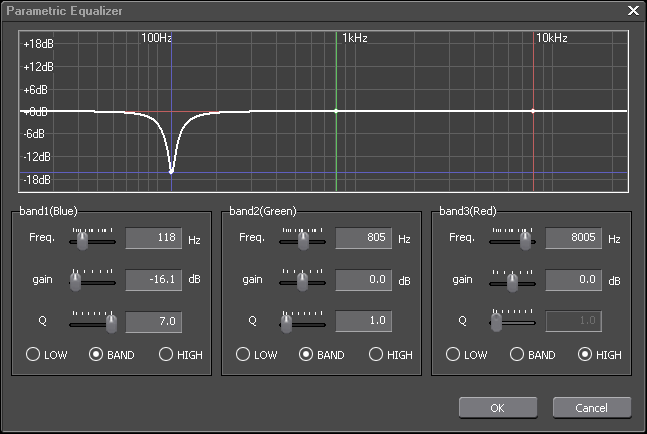
Task: Click the band3 gain slider handle
Action: tap(513, 282)
